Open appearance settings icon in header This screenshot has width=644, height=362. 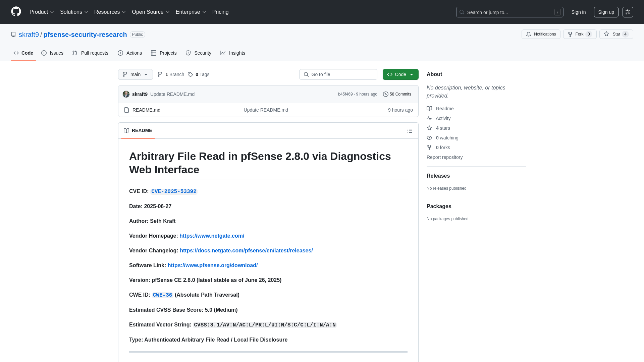628,12
